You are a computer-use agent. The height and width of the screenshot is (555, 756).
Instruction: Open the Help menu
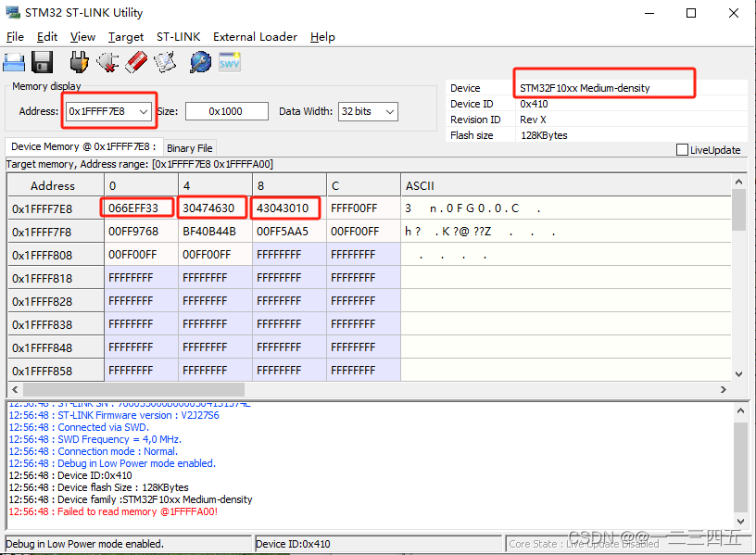tap(322, 37)
